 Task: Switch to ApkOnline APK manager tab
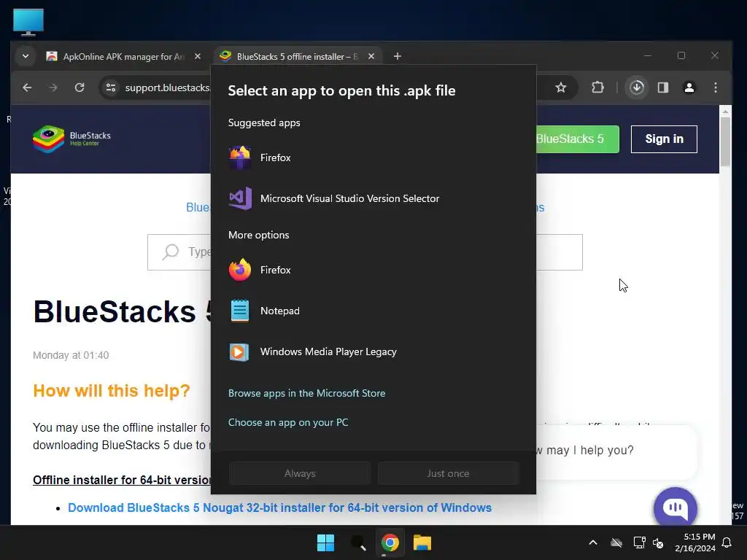pyautogui.click(x=123, y=57)
